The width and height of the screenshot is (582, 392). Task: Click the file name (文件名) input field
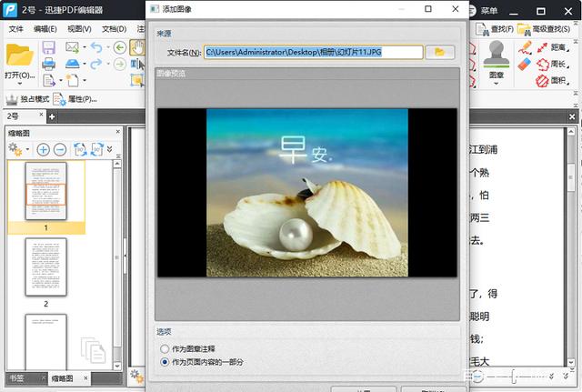coord(313,53)
